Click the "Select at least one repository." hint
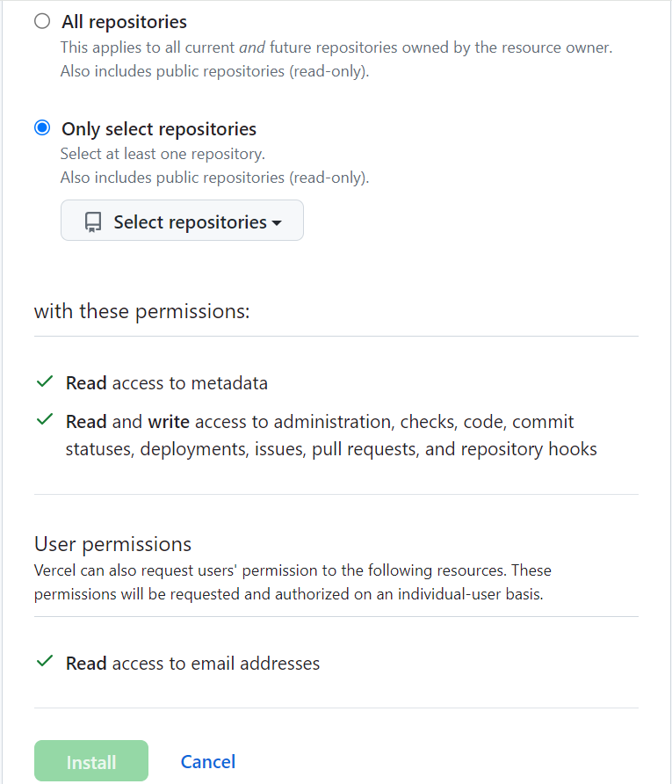This screenshot has width=672, height=784. [163, 154]
